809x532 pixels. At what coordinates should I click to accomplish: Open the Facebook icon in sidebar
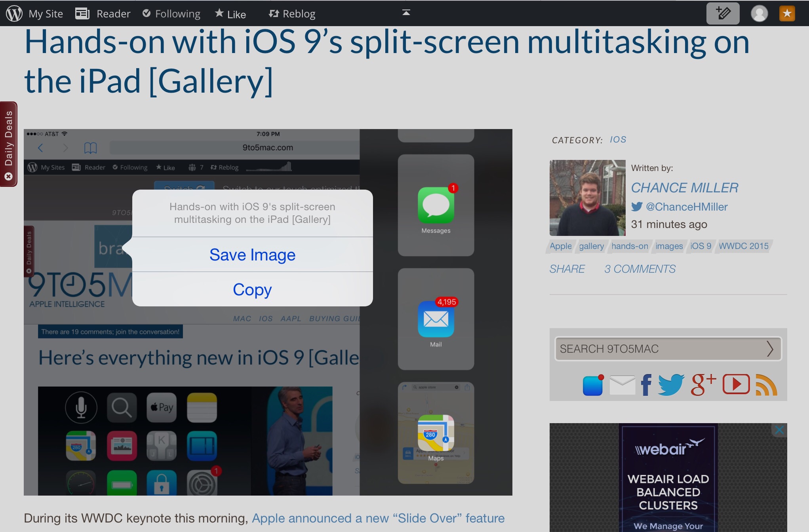[646, 384]
